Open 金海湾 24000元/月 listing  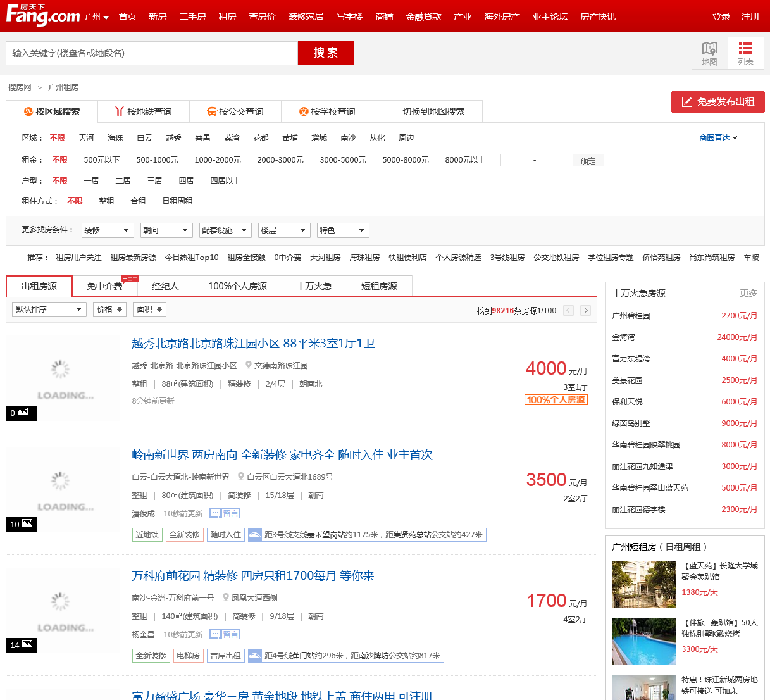coord(685,337)
